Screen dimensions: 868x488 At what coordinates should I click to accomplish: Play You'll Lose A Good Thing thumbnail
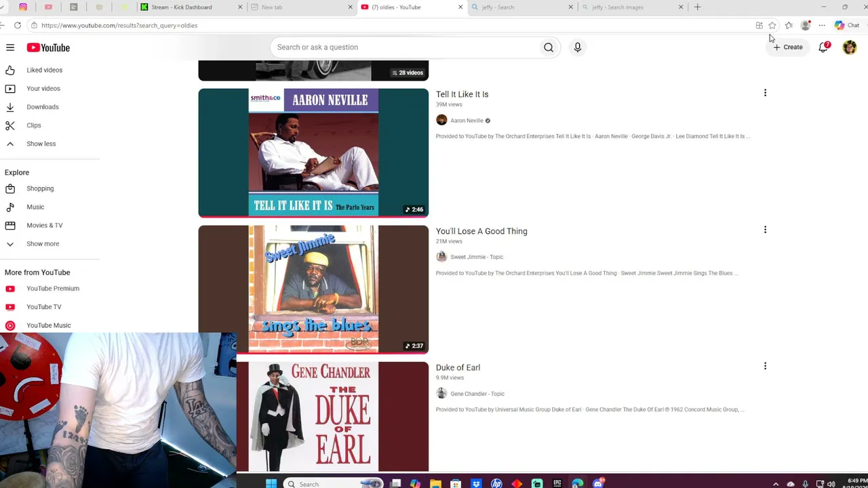[x=313, y=289]
